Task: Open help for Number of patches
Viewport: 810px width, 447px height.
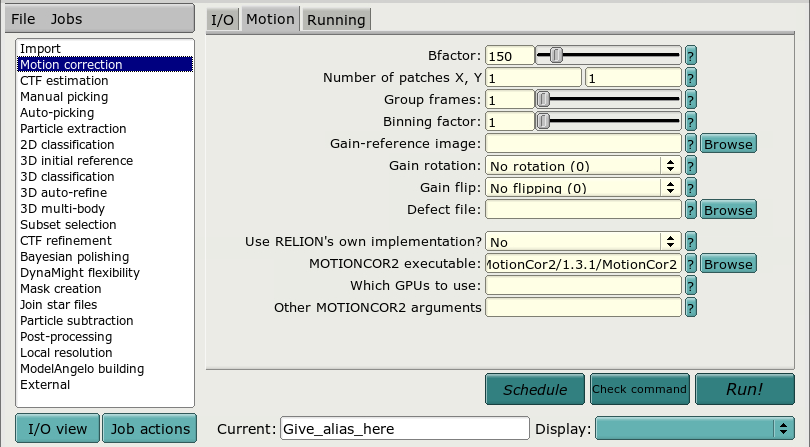Action: [x=691, y=78]
